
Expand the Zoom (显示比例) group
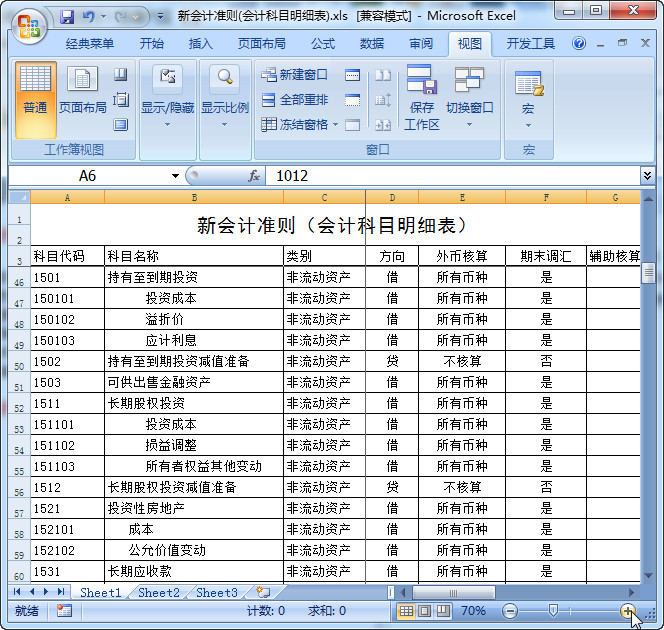tap(224, 97)
